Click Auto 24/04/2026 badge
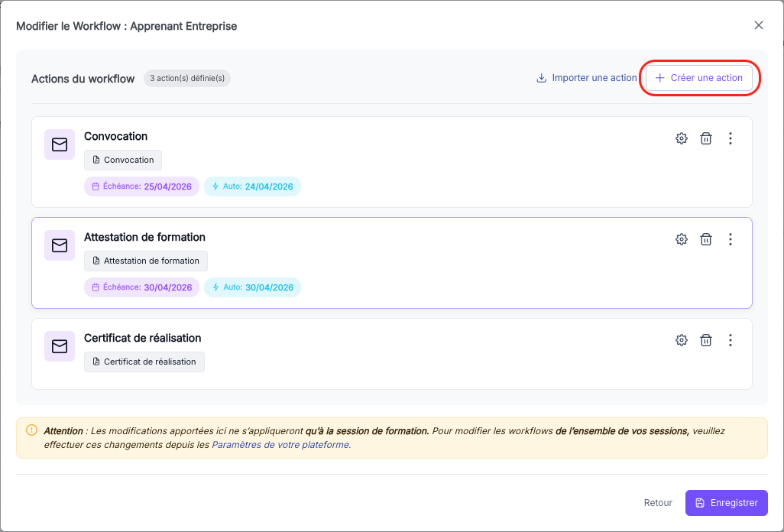 252,187
